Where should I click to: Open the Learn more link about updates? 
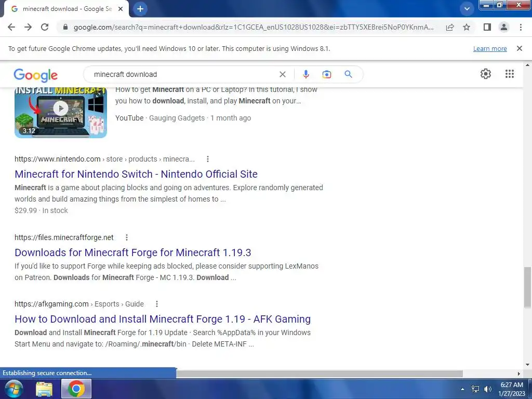[x=490, y=48]
